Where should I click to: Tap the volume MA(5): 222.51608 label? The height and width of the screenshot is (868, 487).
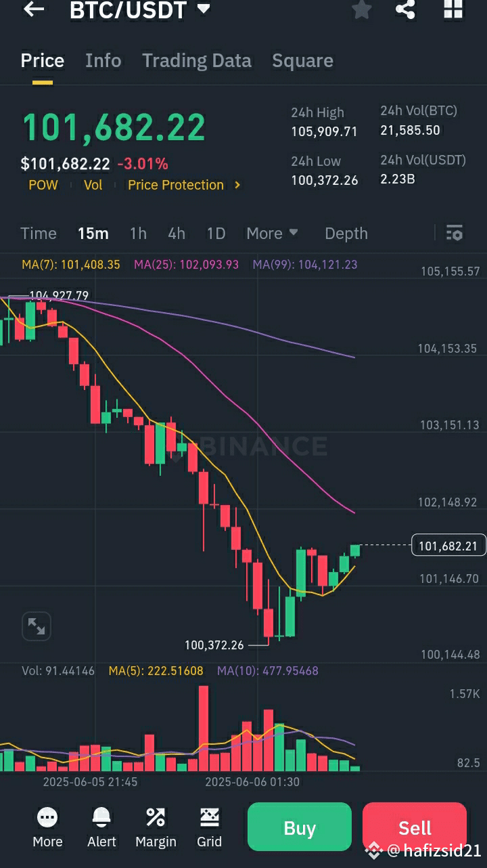(x=156, y=671)
